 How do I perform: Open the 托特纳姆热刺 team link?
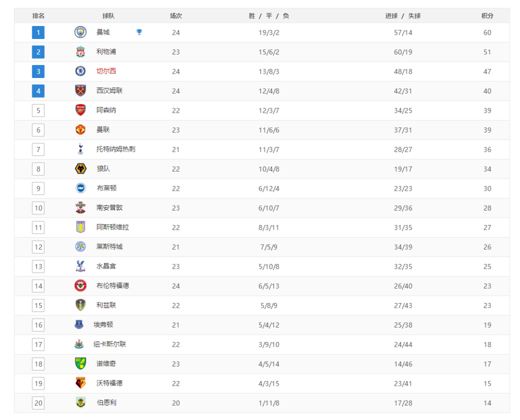[116, 149]
